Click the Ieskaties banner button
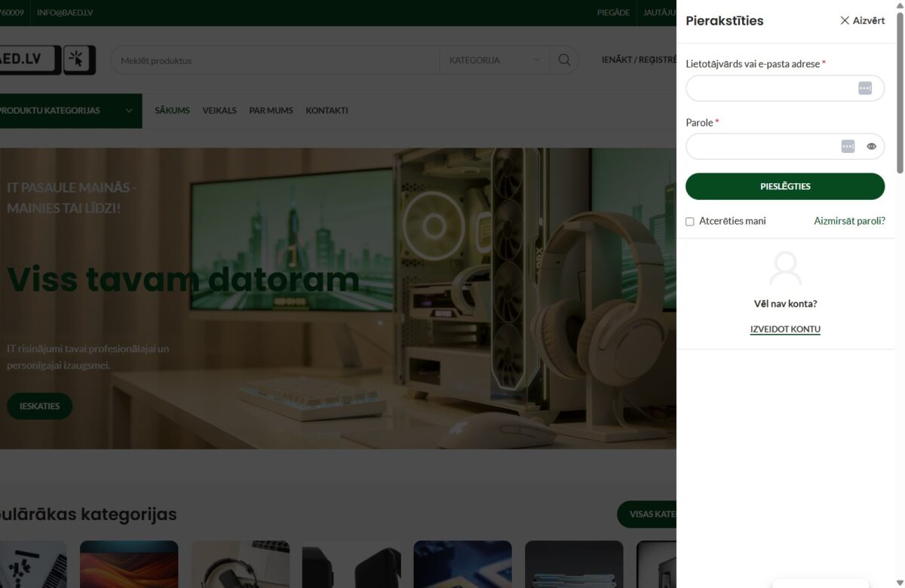The width and height of the screenshot is (905, 588). [39, 406]
